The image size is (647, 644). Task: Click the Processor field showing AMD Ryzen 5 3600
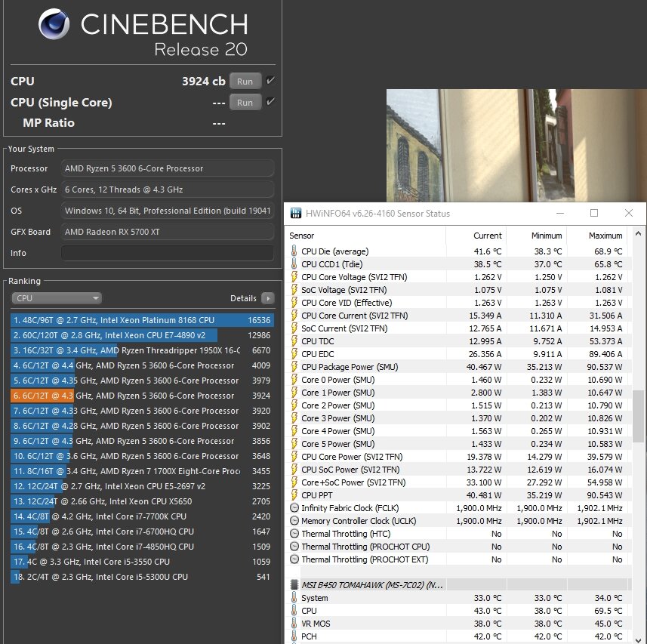(x=168, y=168)
